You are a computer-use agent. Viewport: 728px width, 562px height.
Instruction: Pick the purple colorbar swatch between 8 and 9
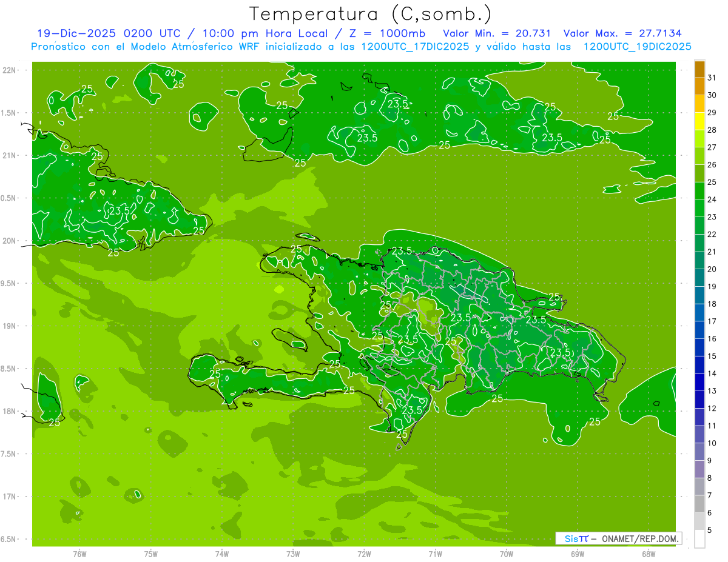(x=699, y=469)
